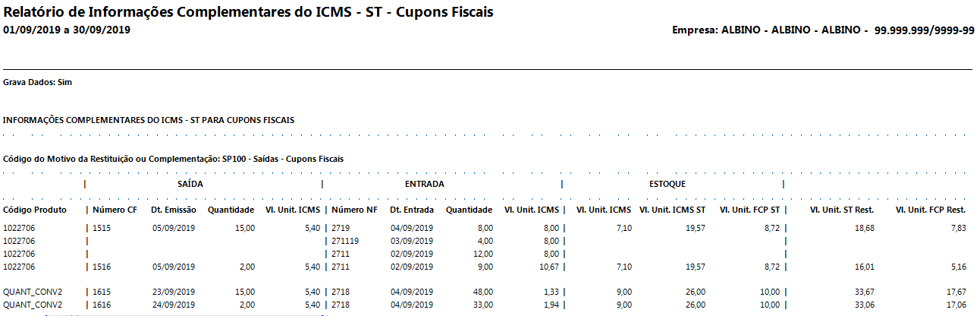Click the 'Grava Dados: Sim' line
The image size is (980, 316).
(x=38, y=81)
